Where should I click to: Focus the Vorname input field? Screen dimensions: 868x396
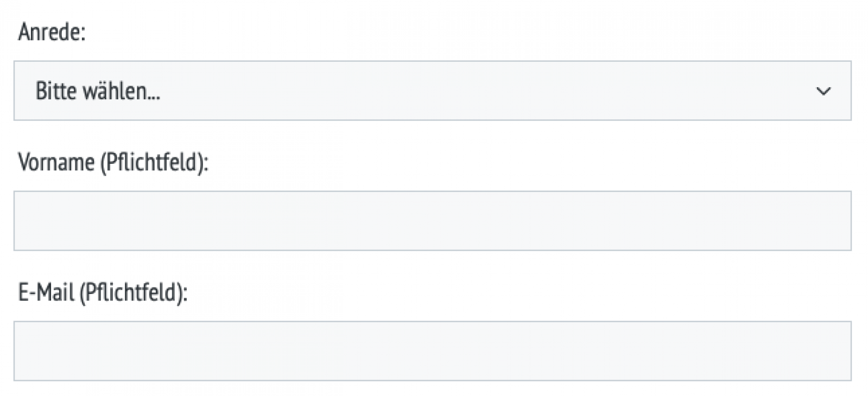[x=432, y=221]
